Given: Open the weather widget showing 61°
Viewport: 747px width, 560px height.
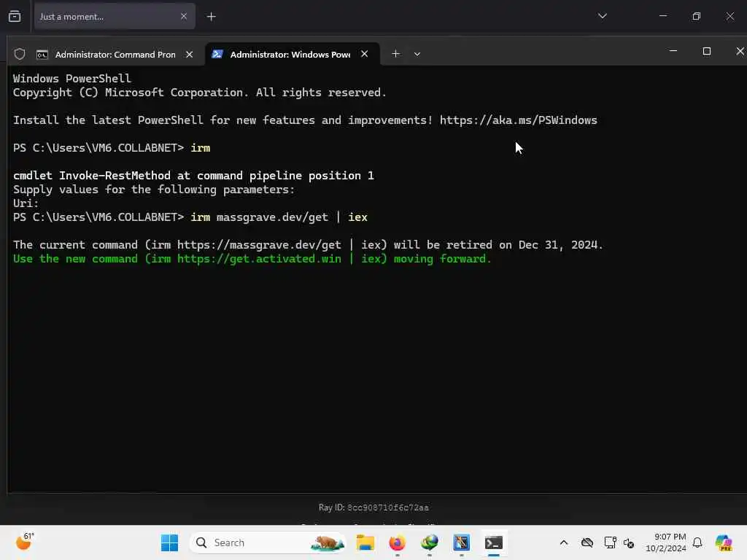Looking at the screenshot, I should (25, 542).
